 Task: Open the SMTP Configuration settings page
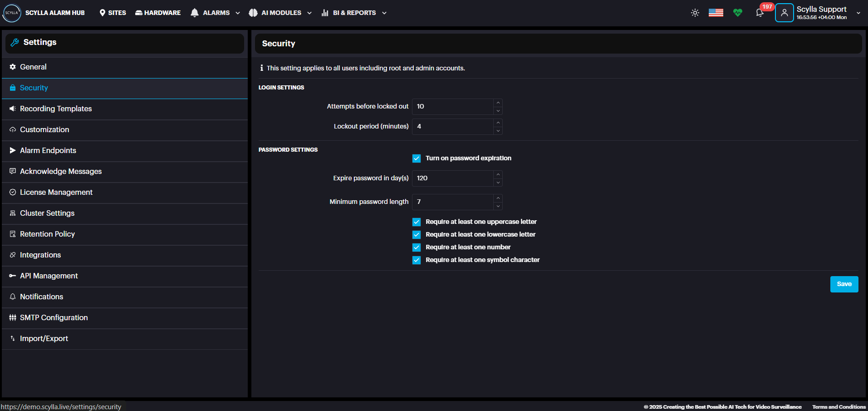[54, 317]
